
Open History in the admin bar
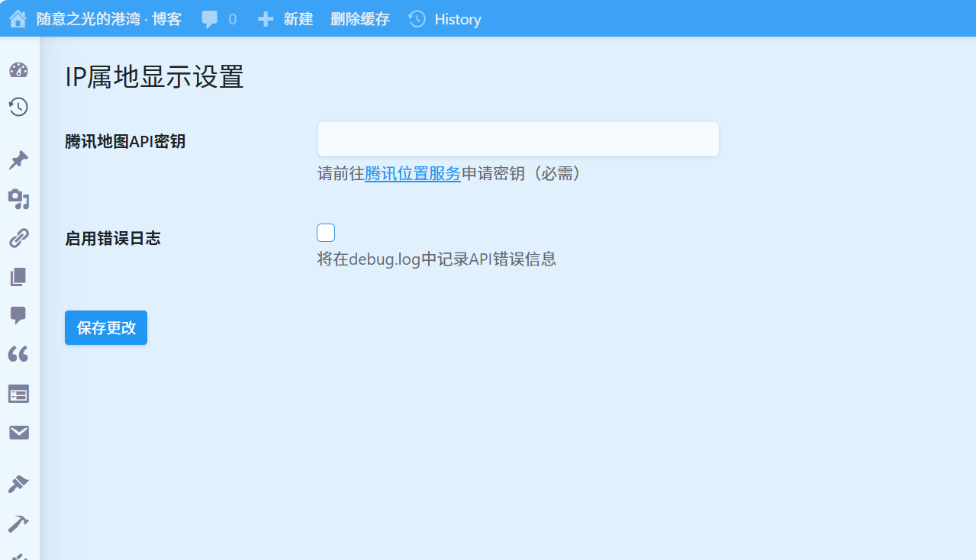(446, 19)
